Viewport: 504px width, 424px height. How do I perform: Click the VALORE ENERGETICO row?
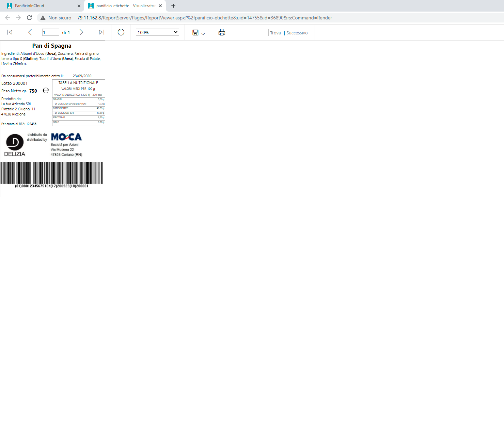coord(78,95)
